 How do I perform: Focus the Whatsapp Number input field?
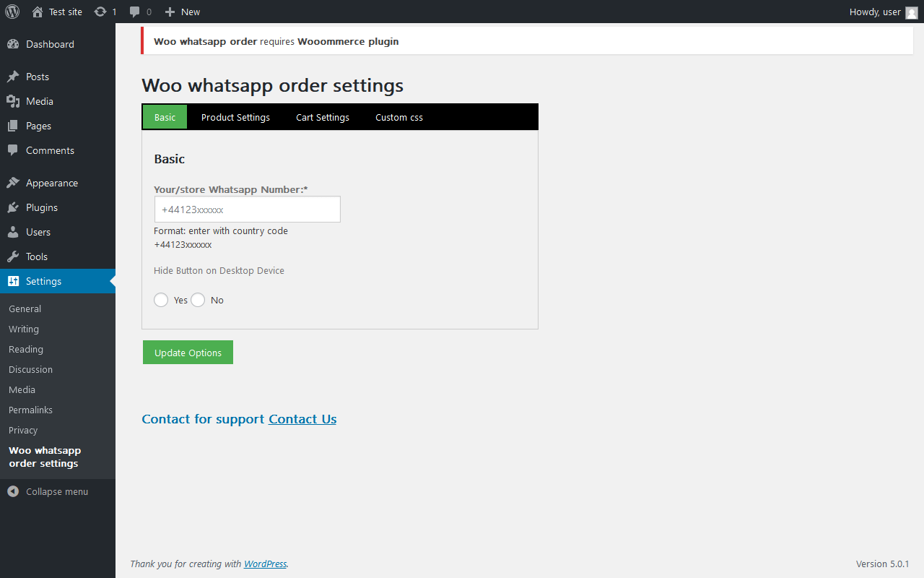(247, 210)
